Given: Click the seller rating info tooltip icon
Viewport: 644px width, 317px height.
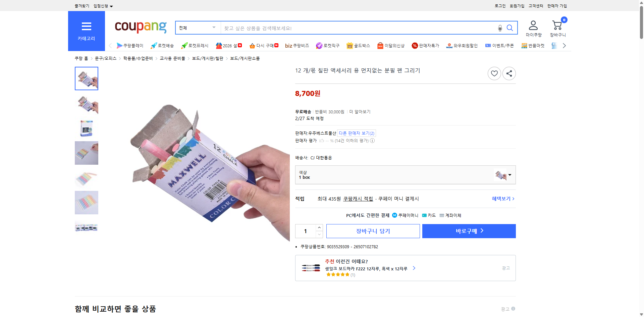Looking at the screenshot, I should pyautogui.click(x=372, y=141).
